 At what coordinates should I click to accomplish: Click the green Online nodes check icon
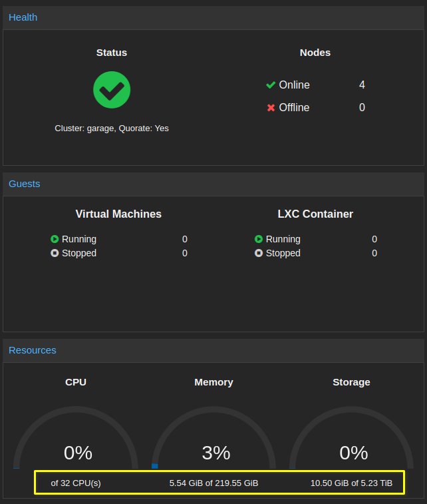pos(271,85)
